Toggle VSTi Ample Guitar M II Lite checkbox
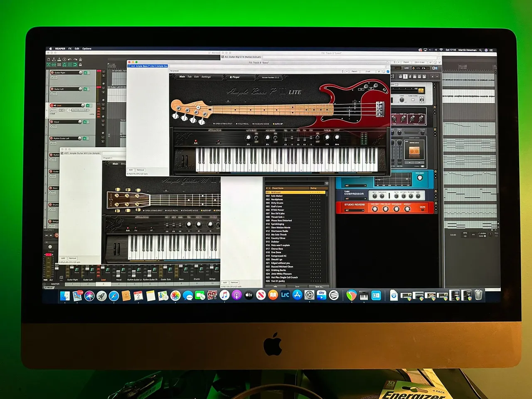 [62, 153]
